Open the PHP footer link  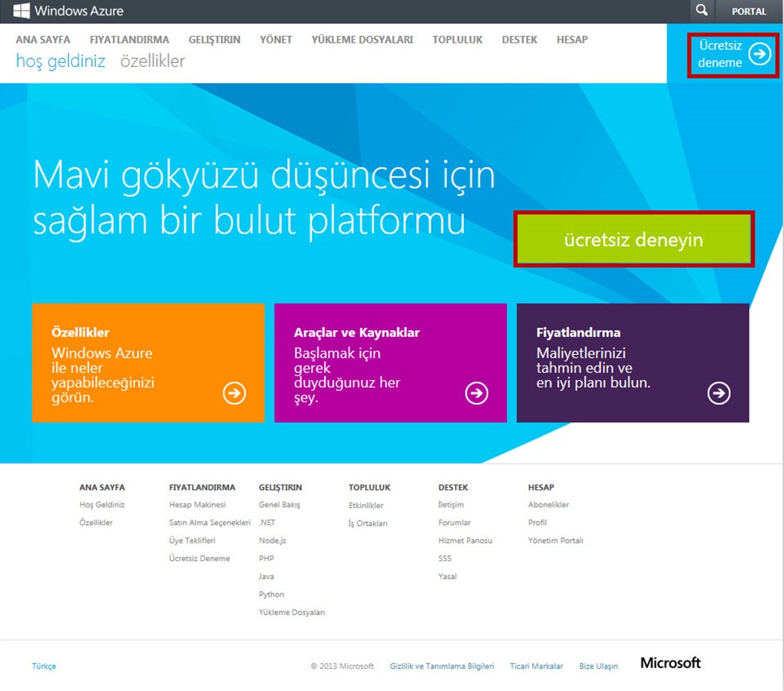(266, 558)
